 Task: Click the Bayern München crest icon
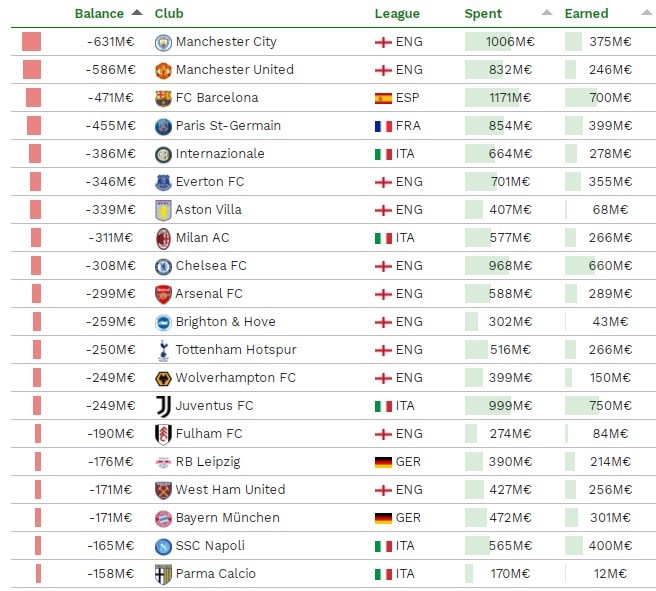(x=163, y=518)
